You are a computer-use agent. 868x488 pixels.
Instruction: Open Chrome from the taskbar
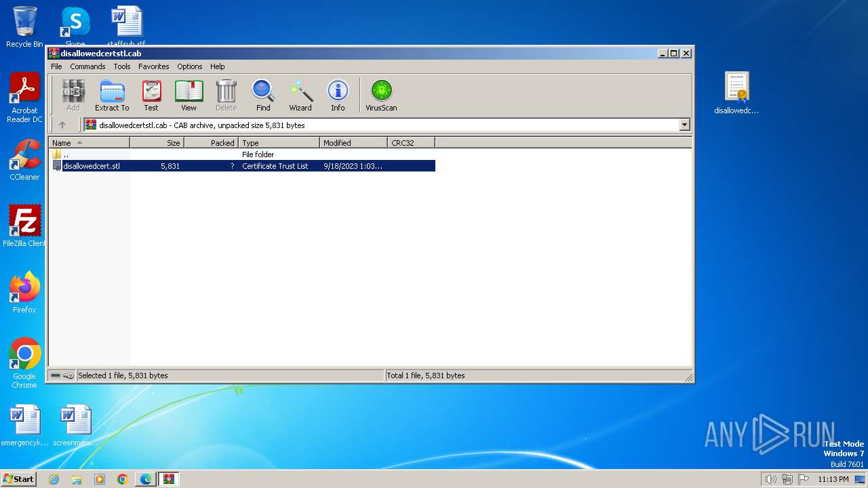tap(123, 479)
